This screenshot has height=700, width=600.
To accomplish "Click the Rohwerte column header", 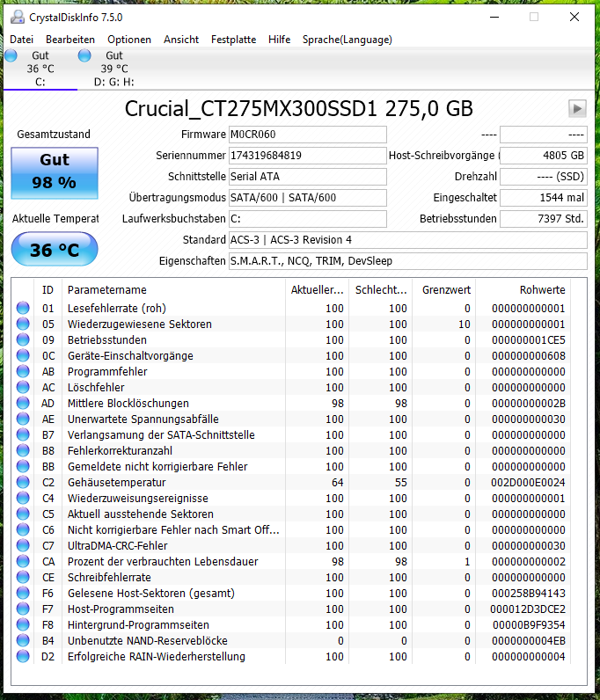I will [523, 289].
